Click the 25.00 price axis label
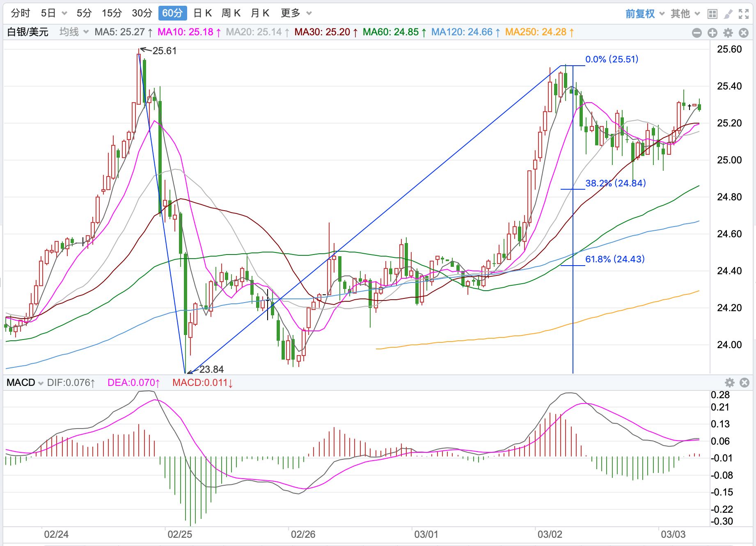The image size is (756, 546). 729,160
